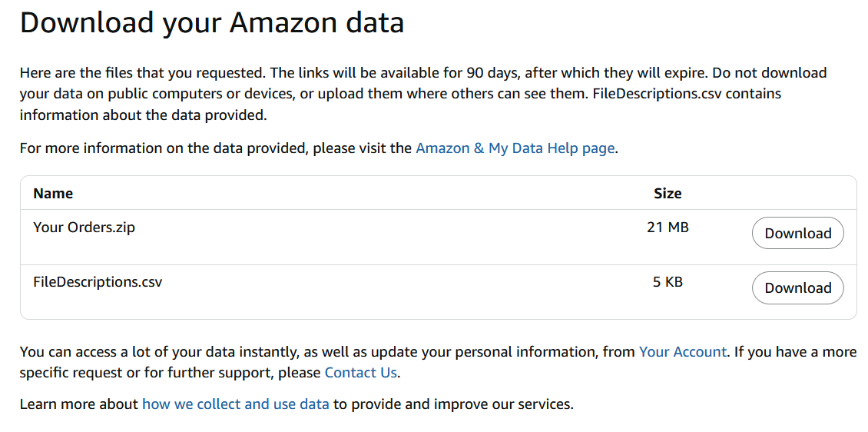This screenshot has height=432, width=868.
Task: Click the 5 KB size value
Action: 668,282
